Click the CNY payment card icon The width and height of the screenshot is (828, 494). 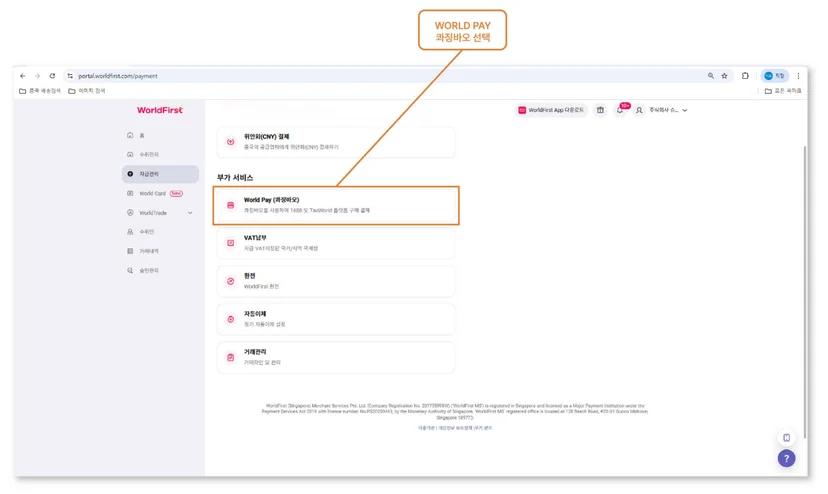tap(231, 142)
